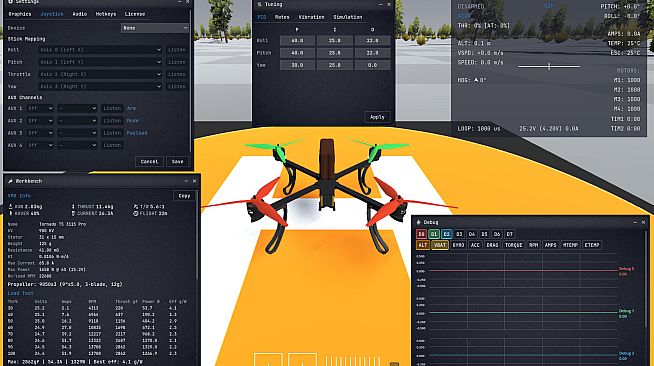
Task: Toggle the ALT graph trace
Action: [423, 246]
